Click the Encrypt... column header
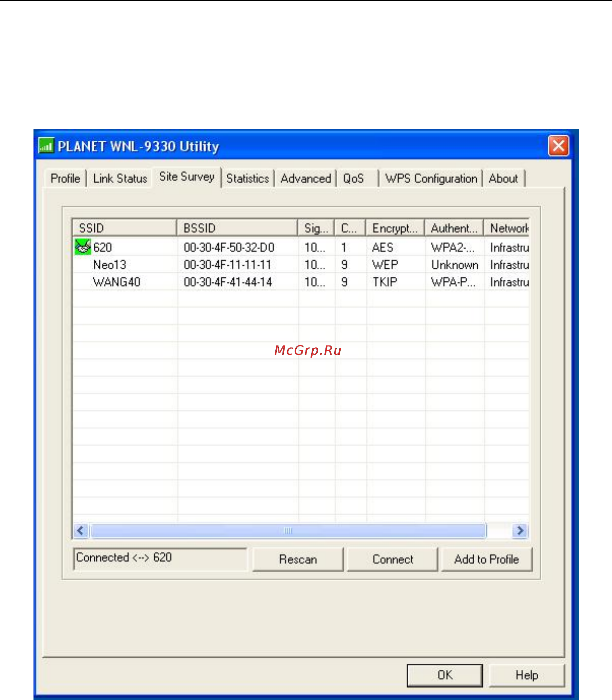 [x=395, y=228]
